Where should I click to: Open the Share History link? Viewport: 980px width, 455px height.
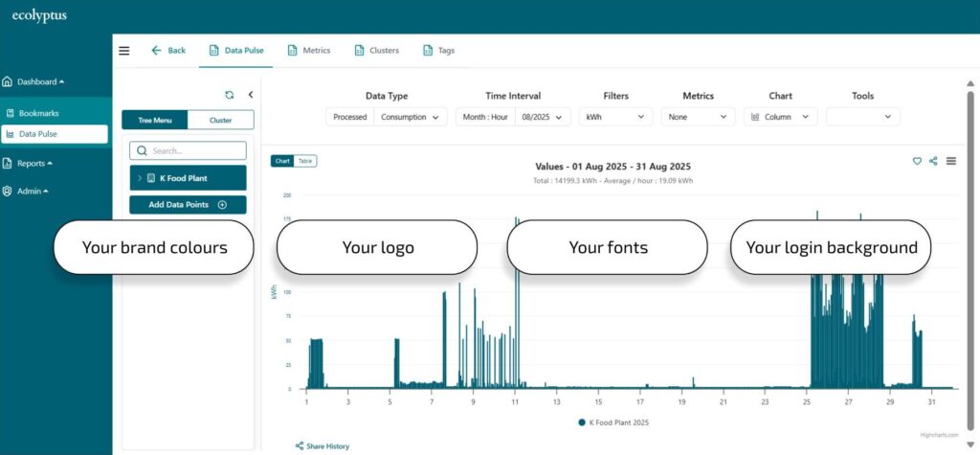[323, 446]
